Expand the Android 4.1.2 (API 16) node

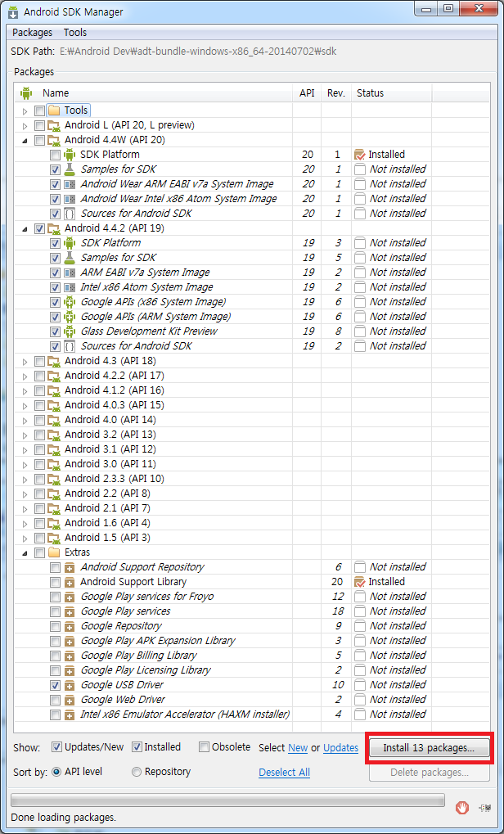tap(25, 391)
